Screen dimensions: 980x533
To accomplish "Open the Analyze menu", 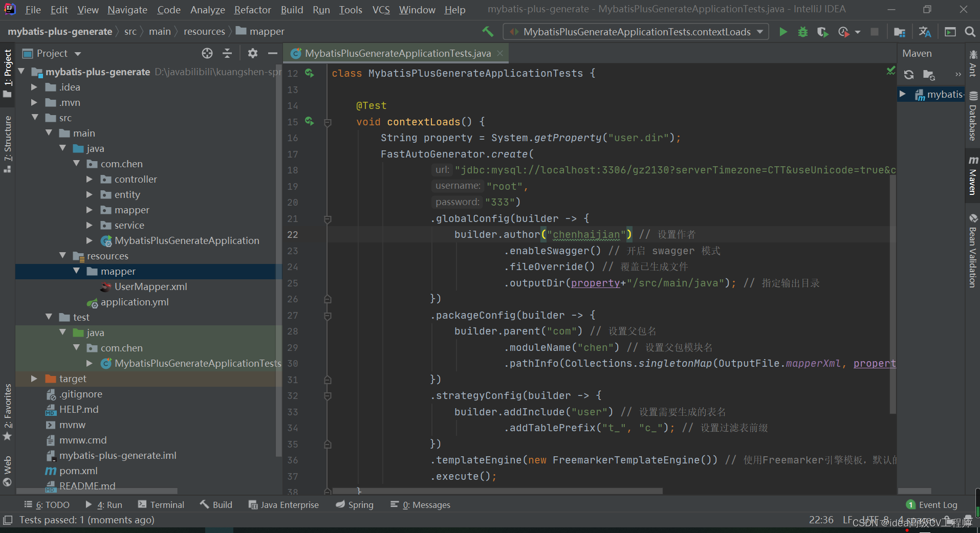I will tap(207, 10).
